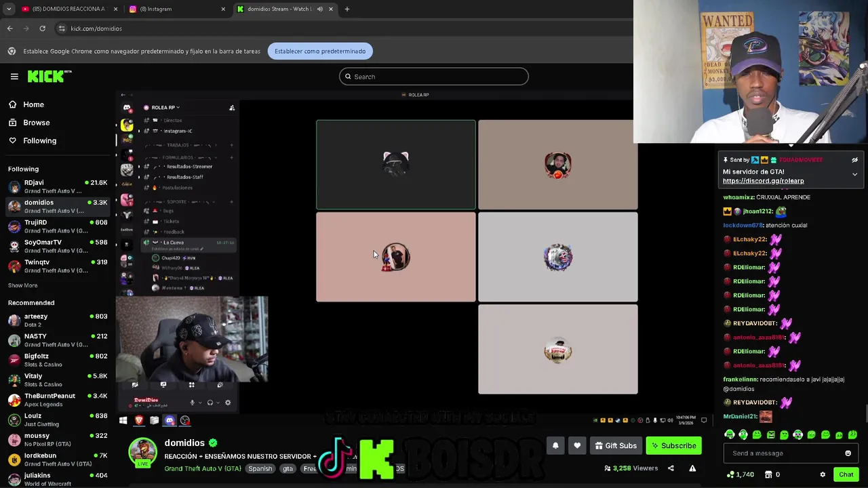Open Bigfoltz recommended channel

[58, 360]
